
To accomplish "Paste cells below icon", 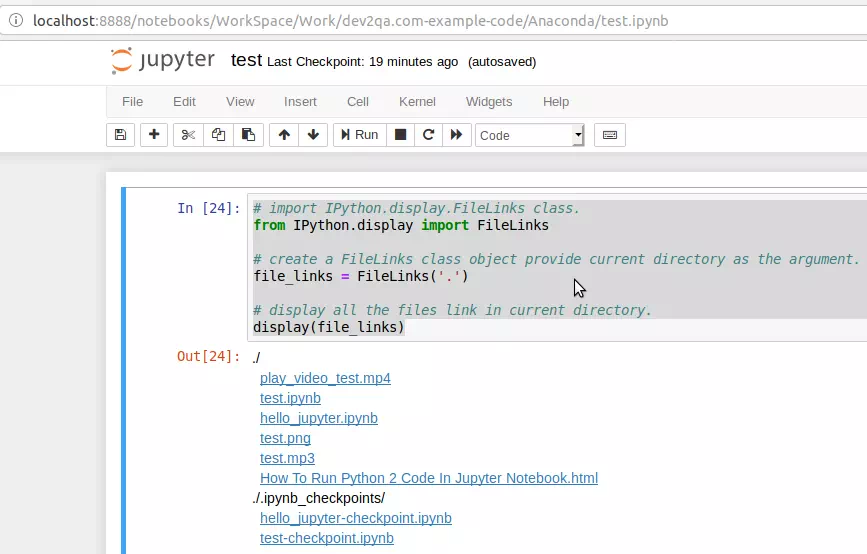I will [x=248, y=135].
